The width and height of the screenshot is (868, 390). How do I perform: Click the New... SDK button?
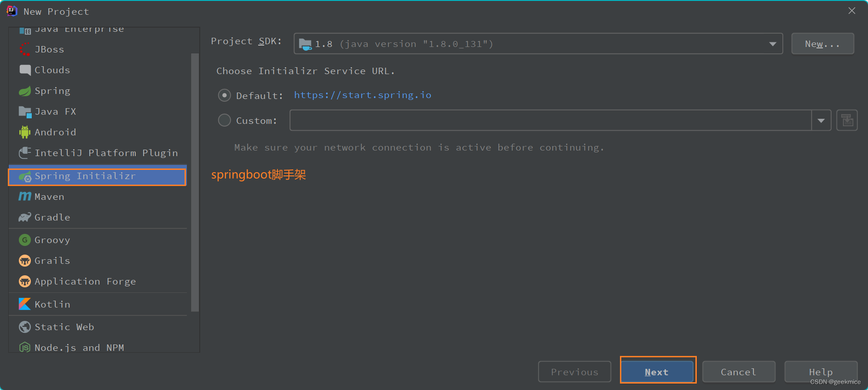(822, 44)
